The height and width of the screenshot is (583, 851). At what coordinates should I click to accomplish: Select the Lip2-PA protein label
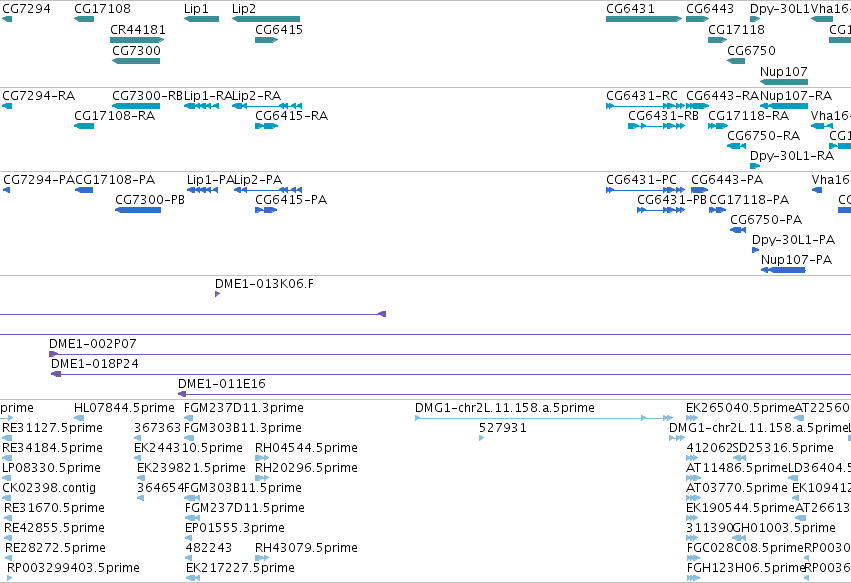(258, 180)
